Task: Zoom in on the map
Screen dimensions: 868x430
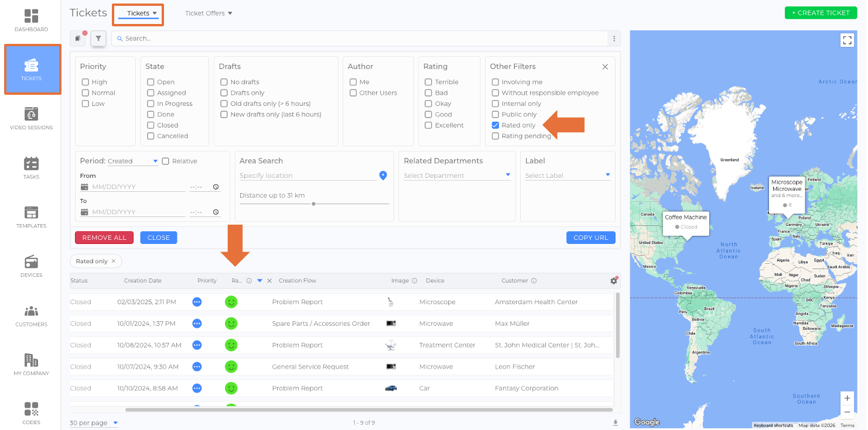Action: coord(847,398)
